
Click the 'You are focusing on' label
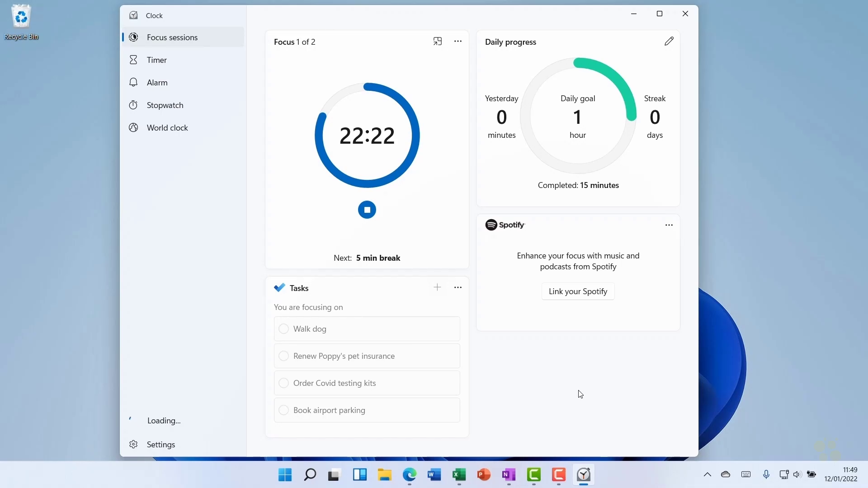click(308, 307)
